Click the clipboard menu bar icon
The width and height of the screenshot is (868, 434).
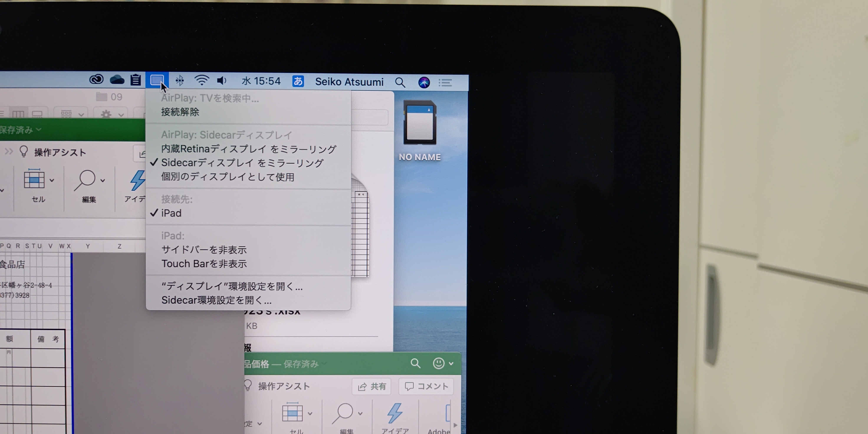click(x=136, y=80)
